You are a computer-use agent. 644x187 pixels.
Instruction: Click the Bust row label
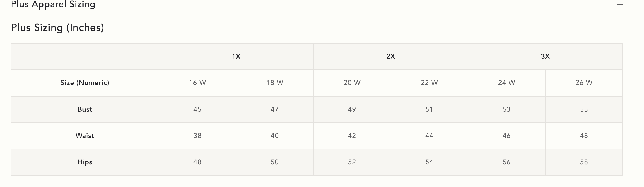point(85,109)
